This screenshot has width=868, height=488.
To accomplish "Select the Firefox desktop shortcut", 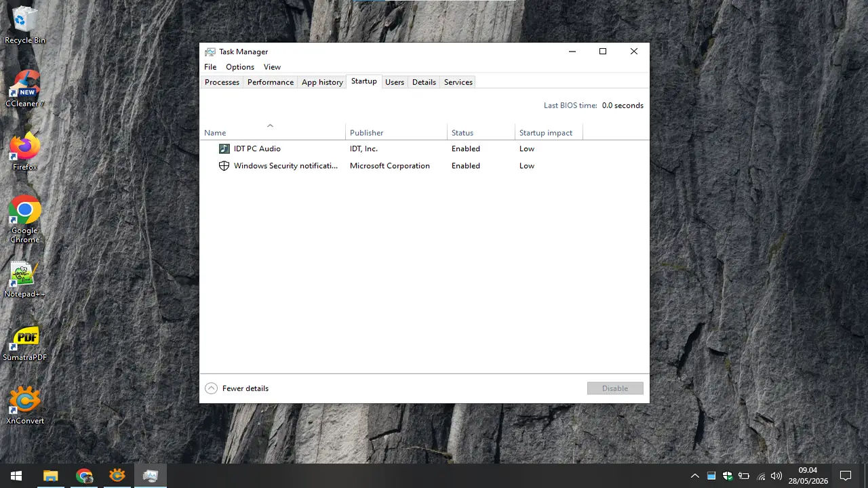I will pyautogui.click(x=25, y=152).
